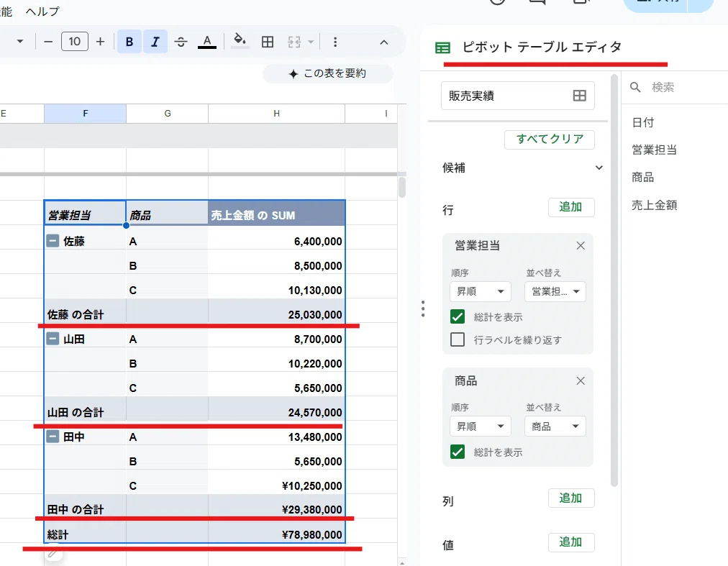Decrease font size with minus button

pos(48,42)
